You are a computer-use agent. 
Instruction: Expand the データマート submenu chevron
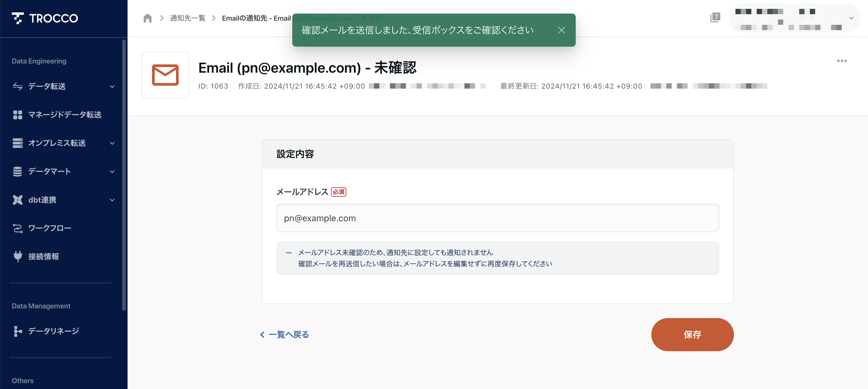112,172
